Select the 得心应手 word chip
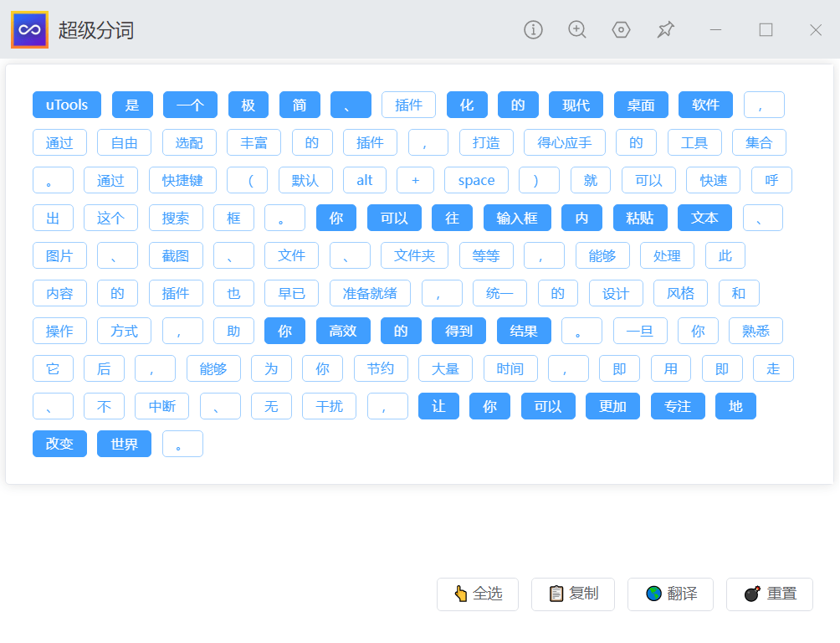Screen dimensions: 840x643 click(565, 142)
